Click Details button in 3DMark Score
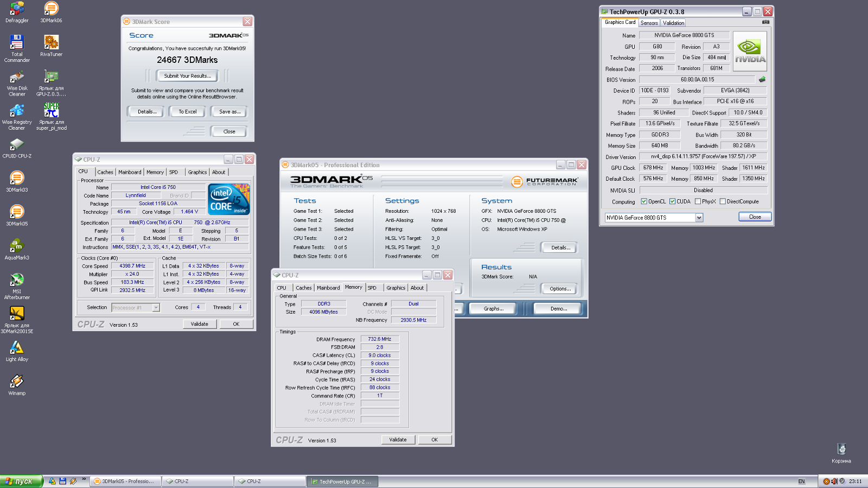868x488 pixels. point(145,112)
